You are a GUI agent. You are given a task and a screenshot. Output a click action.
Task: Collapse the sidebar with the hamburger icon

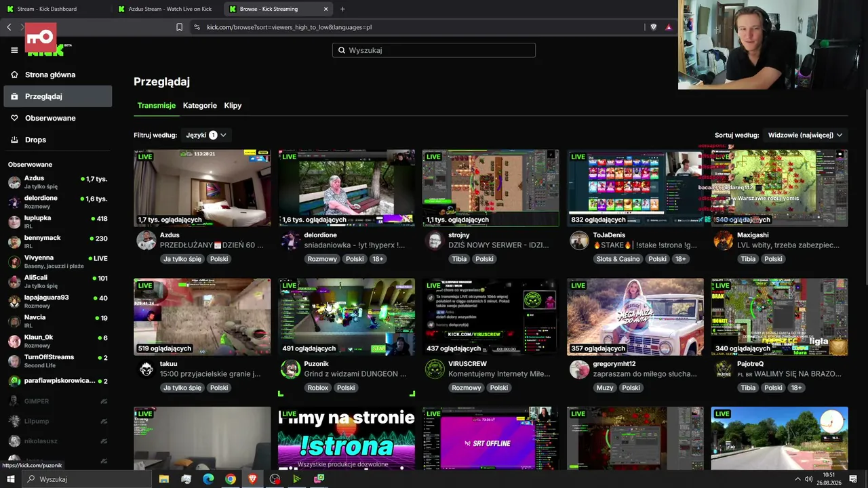[x=14, y=49]
